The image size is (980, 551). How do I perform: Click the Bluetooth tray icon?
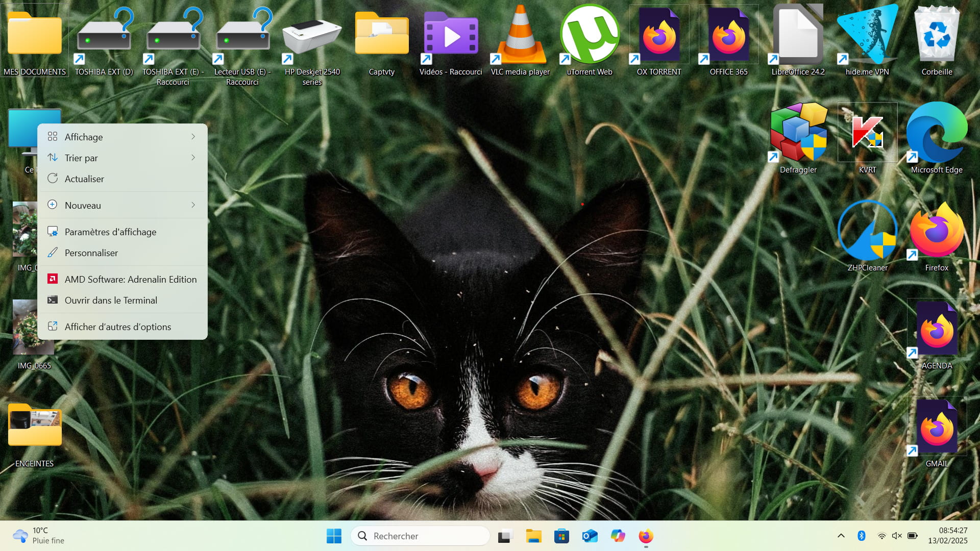pos(862,536)
